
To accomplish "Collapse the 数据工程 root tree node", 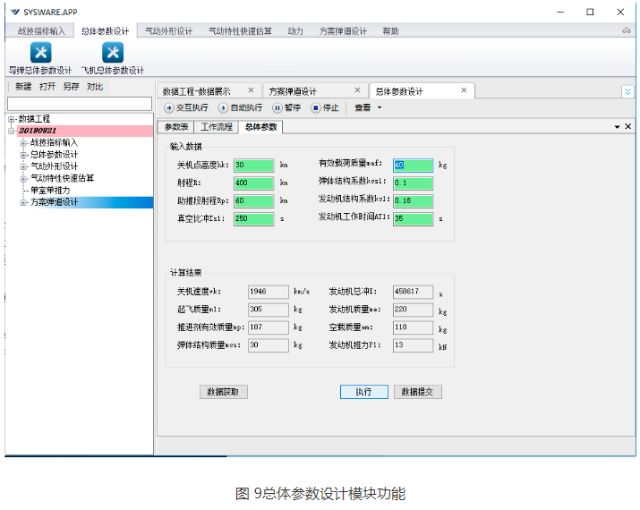I will click(x=11, y=119).
